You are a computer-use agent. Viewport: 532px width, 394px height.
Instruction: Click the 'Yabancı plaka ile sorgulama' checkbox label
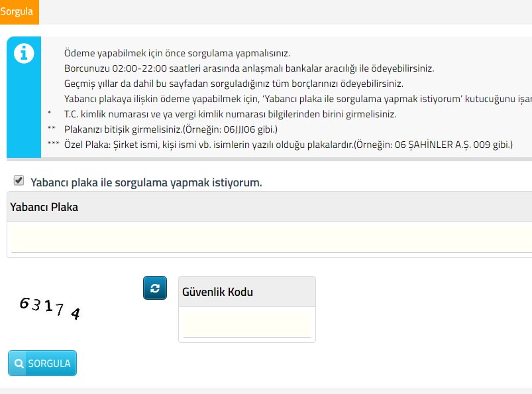point(146,182)
